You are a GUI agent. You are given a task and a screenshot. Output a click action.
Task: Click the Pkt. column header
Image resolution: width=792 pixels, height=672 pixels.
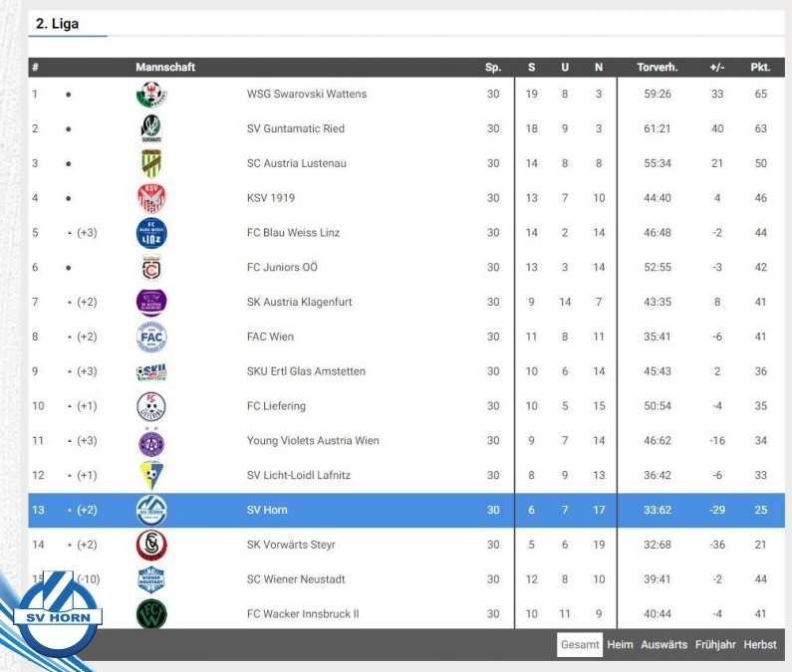pos(760,67)
